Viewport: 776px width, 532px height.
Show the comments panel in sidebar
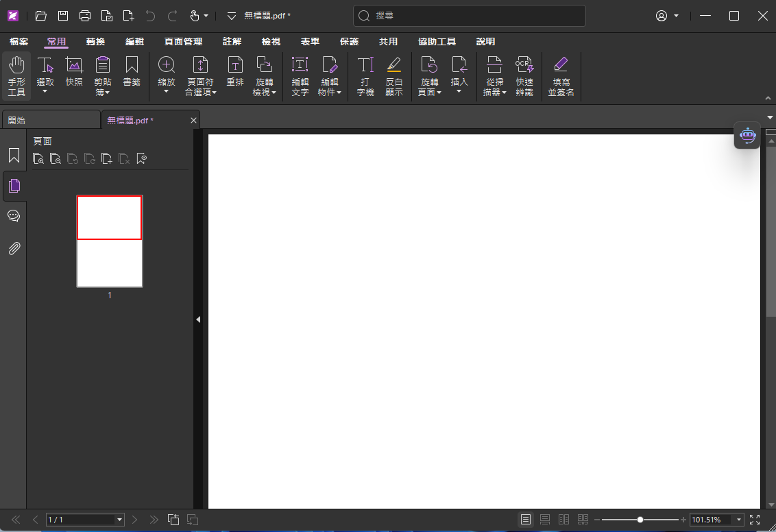(14, 216)
